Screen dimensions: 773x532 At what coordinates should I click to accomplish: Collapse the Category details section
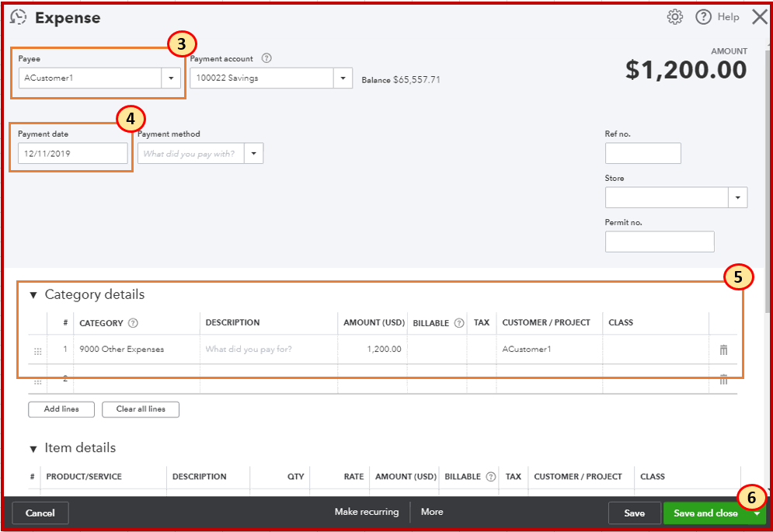pos(33,295)
